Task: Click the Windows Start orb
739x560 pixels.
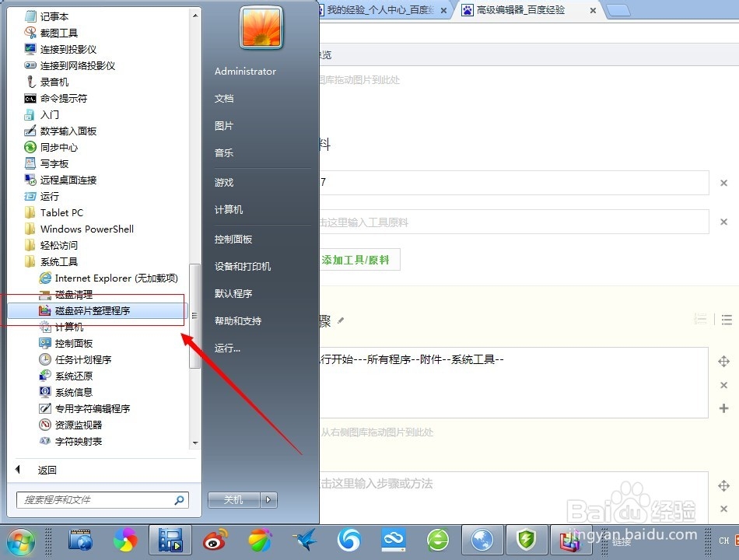Action: tap(21, 541)
